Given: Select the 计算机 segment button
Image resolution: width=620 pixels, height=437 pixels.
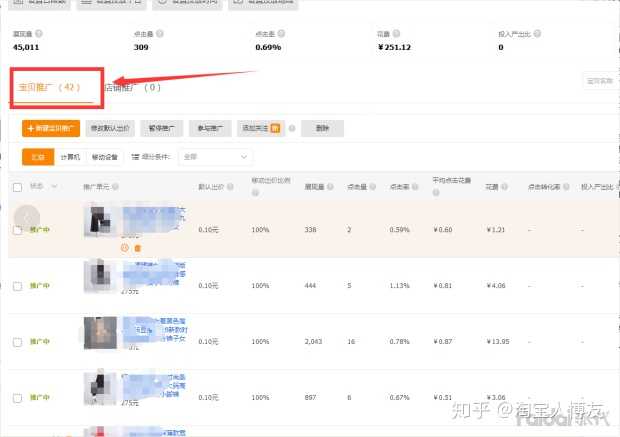Looking at the screenshot, I should pyautogui.click(x=69, y=157).
